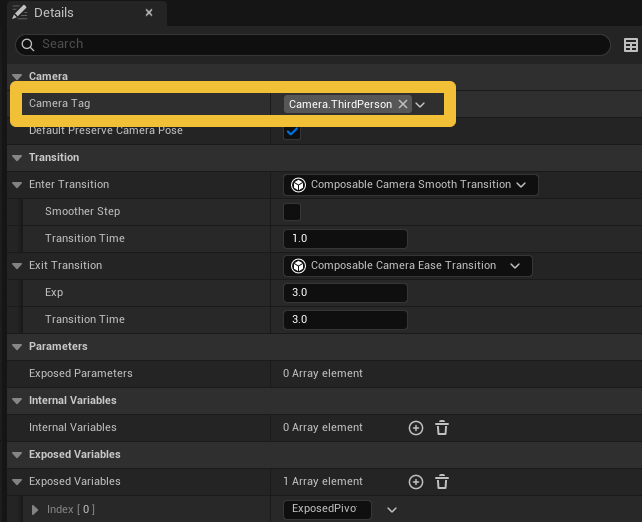Toggle Default Preserve Camera Pose checkbox

coord(292,131)
